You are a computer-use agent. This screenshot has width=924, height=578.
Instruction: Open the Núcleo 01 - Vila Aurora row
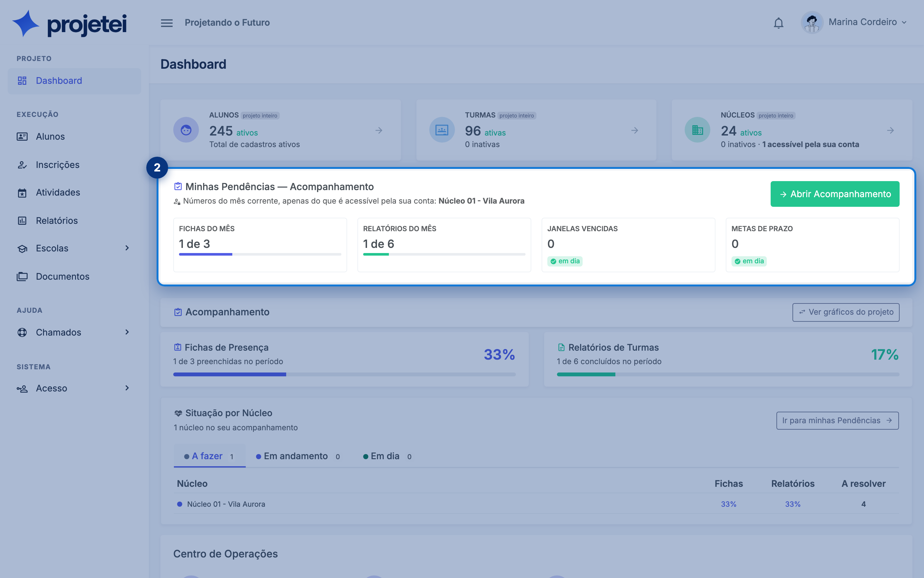(x=536, y=504)
